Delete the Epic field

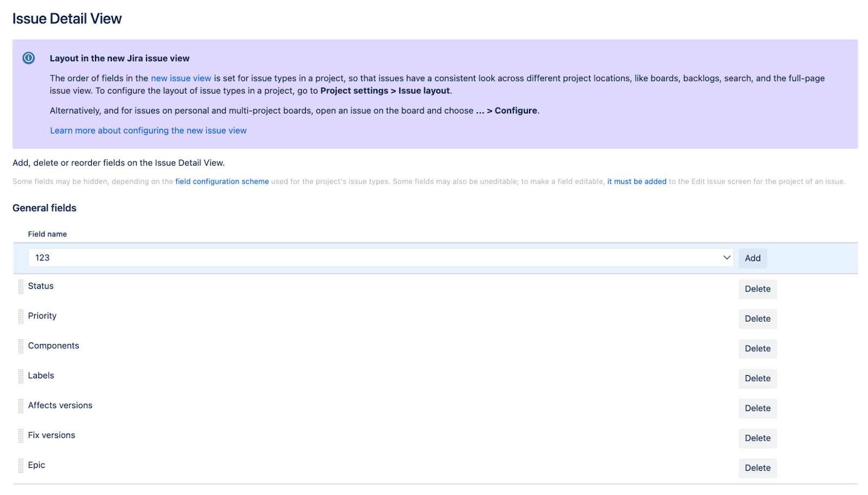click(757, 468)
